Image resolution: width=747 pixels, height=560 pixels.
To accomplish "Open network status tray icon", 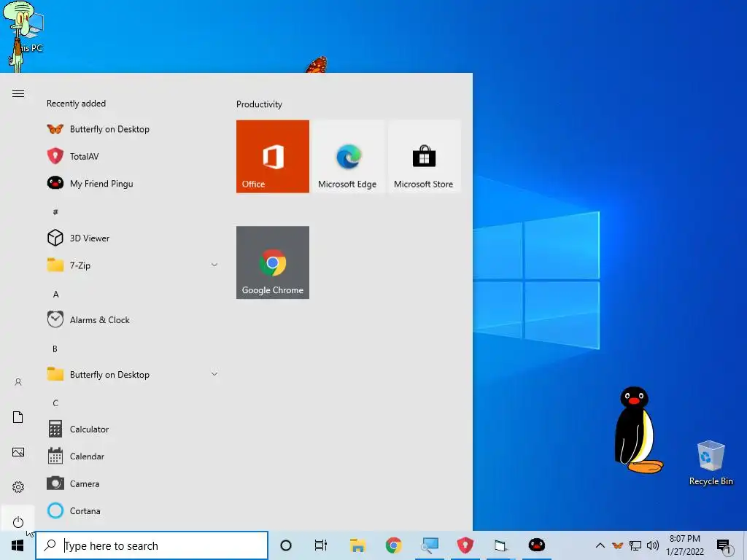I will [635, 545].
